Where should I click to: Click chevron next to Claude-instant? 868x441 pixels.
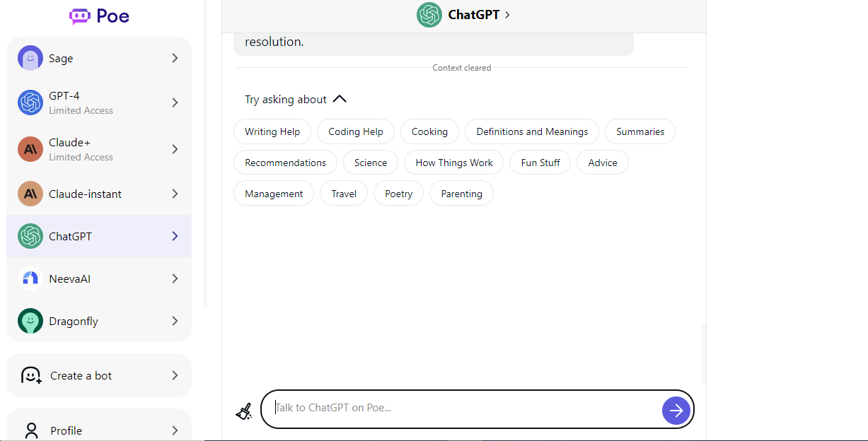[x=175, y=194]
